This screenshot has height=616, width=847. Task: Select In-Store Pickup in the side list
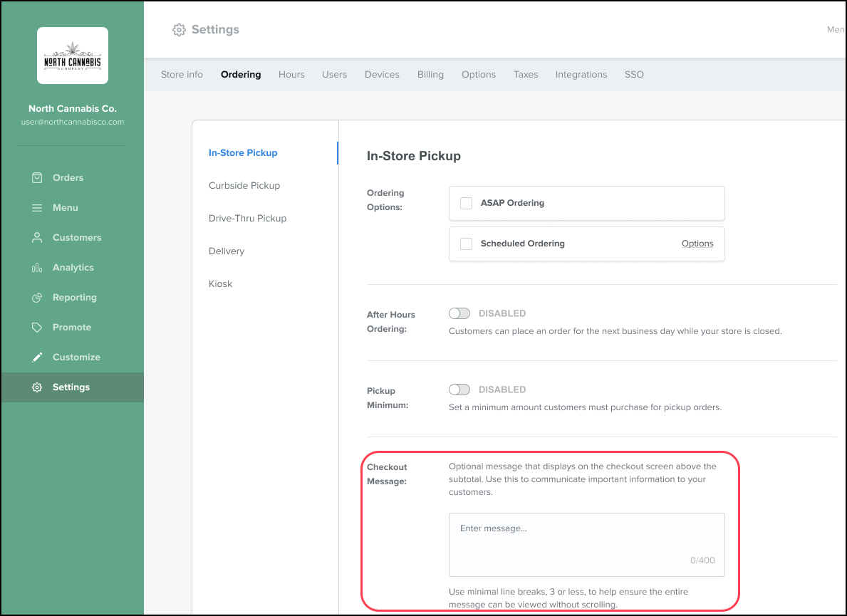tap(243, 153)
